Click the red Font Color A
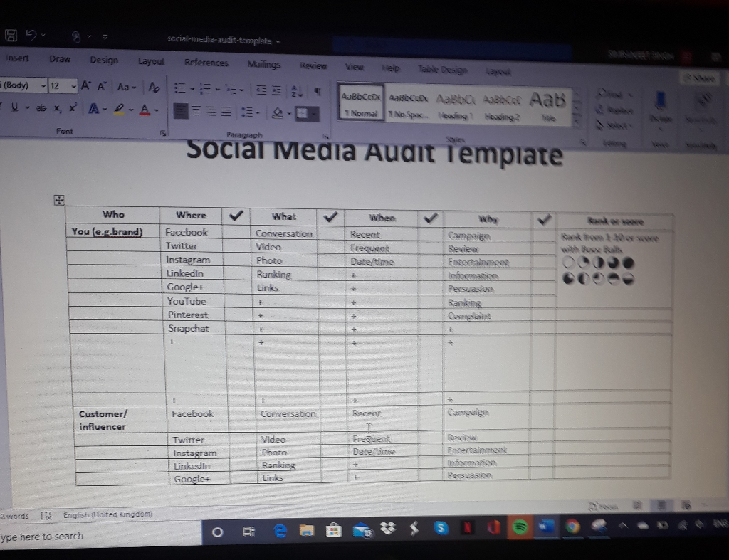 145,110
